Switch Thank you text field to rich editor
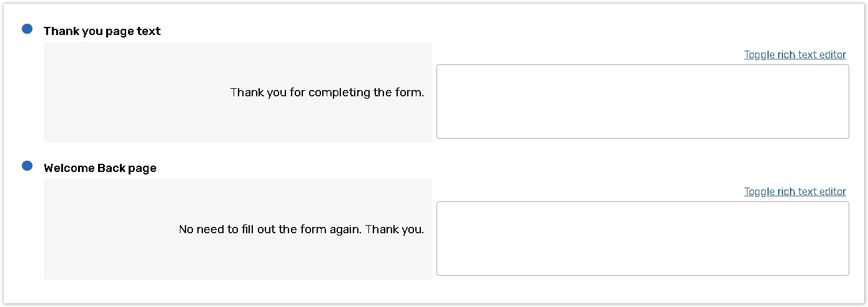Viewport: 868px width, 307px height. [794, 55]
